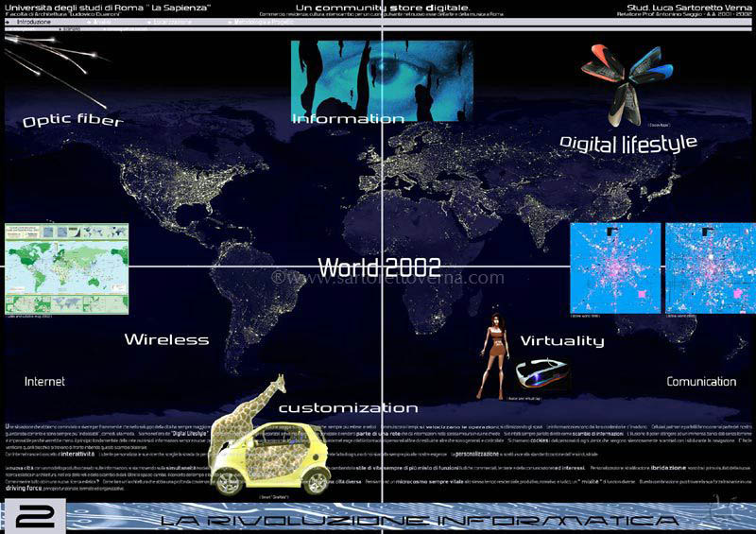The width and height of the screenshot is (756, 534).
Task: Click the Virtuality label
Action: click(x=562, y=340)
